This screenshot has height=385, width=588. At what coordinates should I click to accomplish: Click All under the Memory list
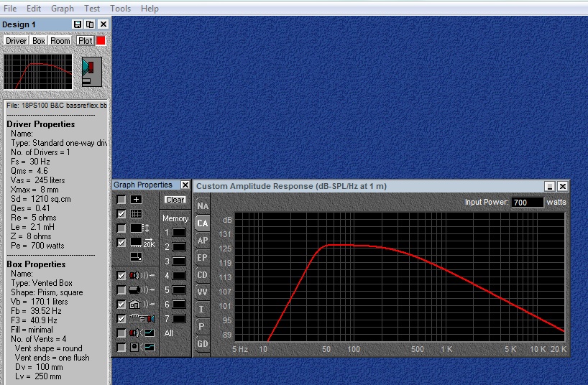coord(169,333)
